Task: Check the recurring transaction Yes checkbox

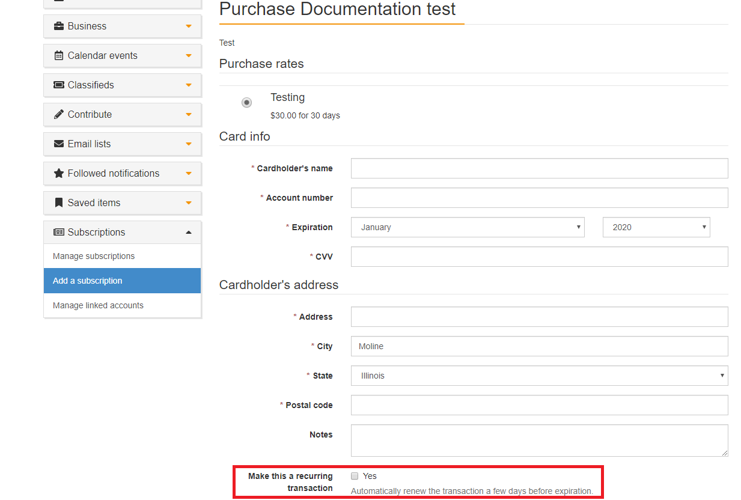Action: tap(354, 476)
